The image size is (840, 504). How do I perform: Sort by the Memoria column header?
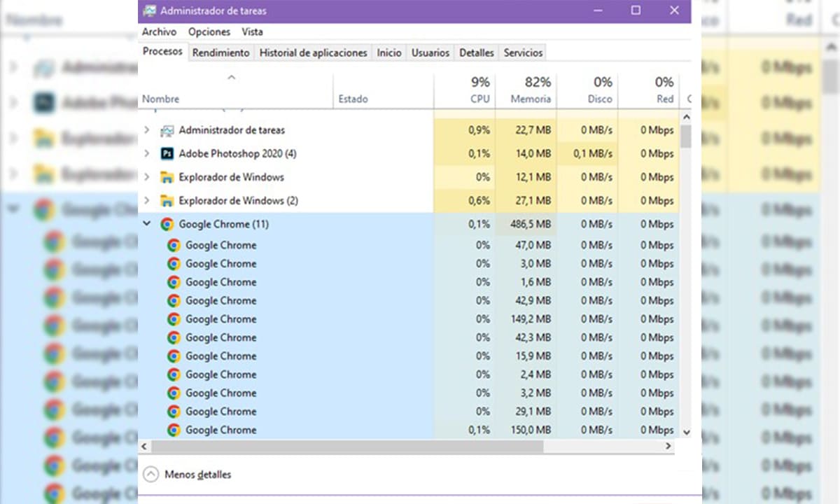526,90
